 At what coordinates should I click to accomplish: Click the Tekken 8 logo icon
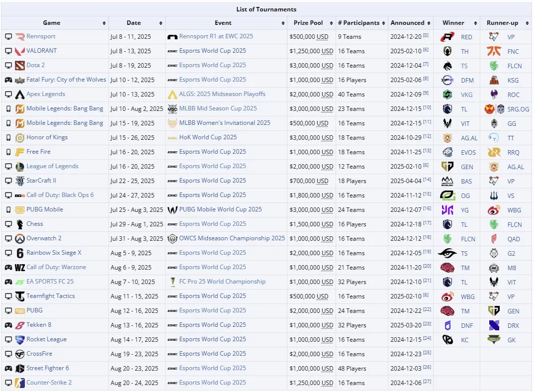pos(20,325)
